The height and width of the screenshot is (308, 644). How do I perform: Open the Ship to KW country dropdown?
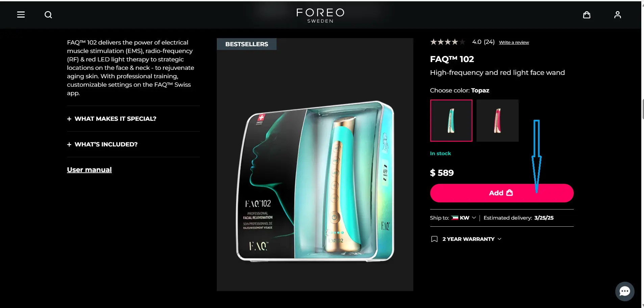pos(464,218)
